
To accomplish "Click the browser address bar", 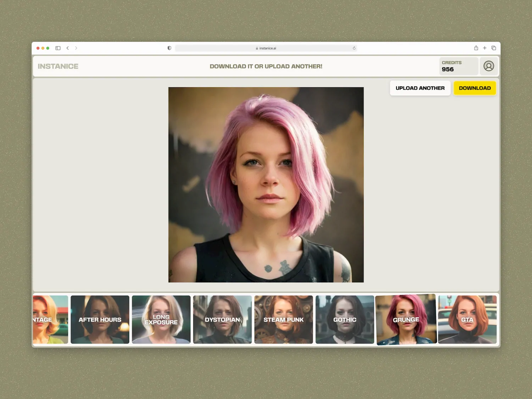I will click(x=266, y=48).
